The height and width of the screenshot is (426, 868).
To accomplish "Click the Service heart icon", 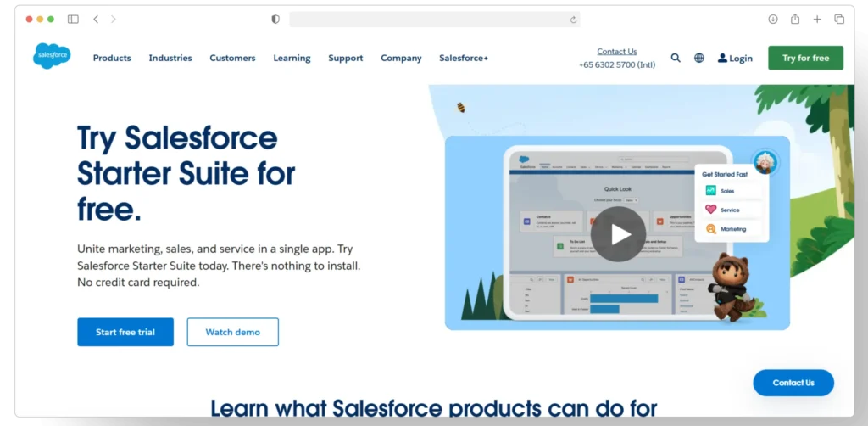I will [x=711, y=210].
